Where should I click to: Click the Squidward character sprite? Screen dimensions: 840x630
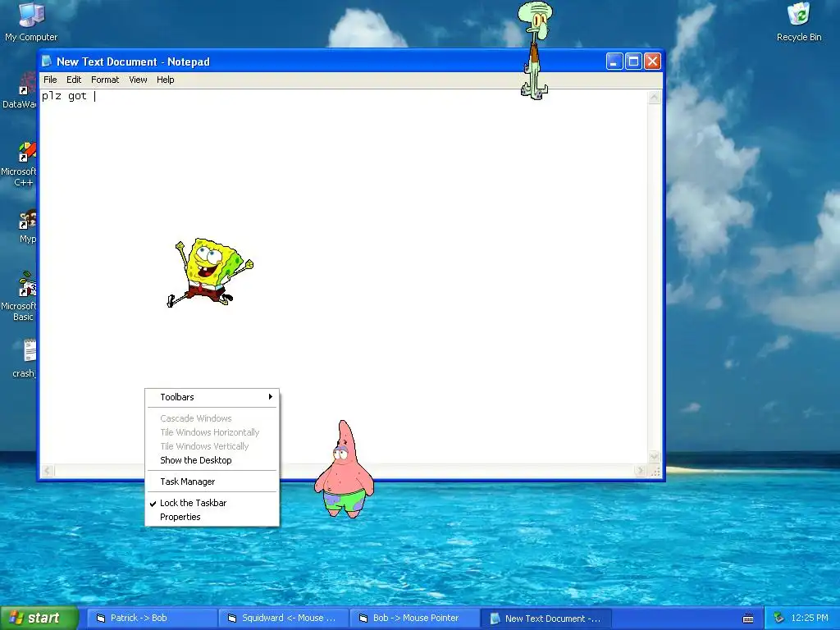[534, 51]
